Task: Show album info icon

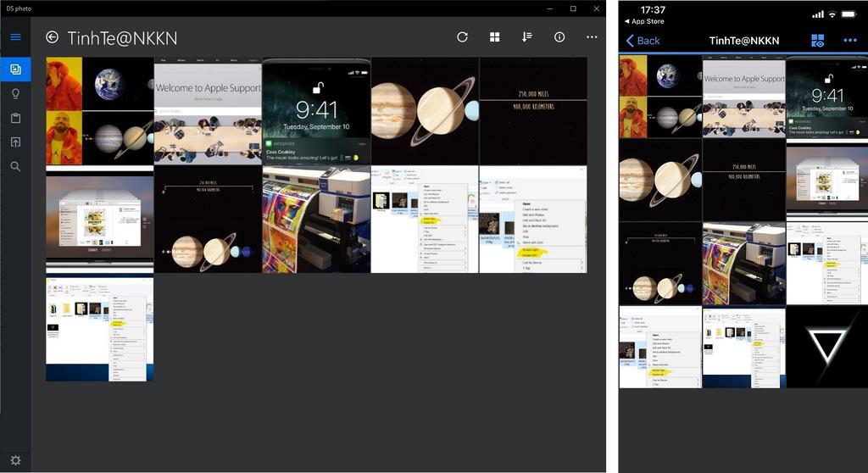Action: pyautogui.click(x=559, y=37)
